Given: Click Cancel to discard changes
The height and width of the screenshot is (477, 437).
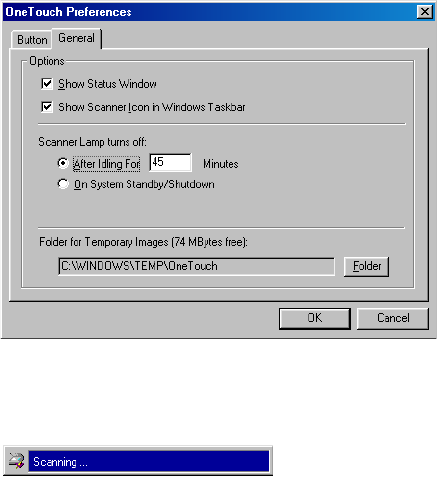Looking at the screenshot, I should tap(393, 318).
